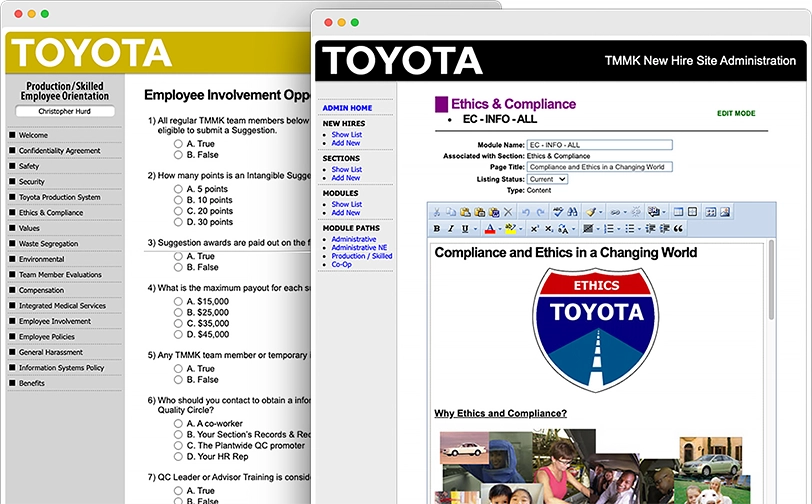The width and height of the screenshot is (812, 504).
Task: Open the Listing Status dropdown
Action: point(547,179)
